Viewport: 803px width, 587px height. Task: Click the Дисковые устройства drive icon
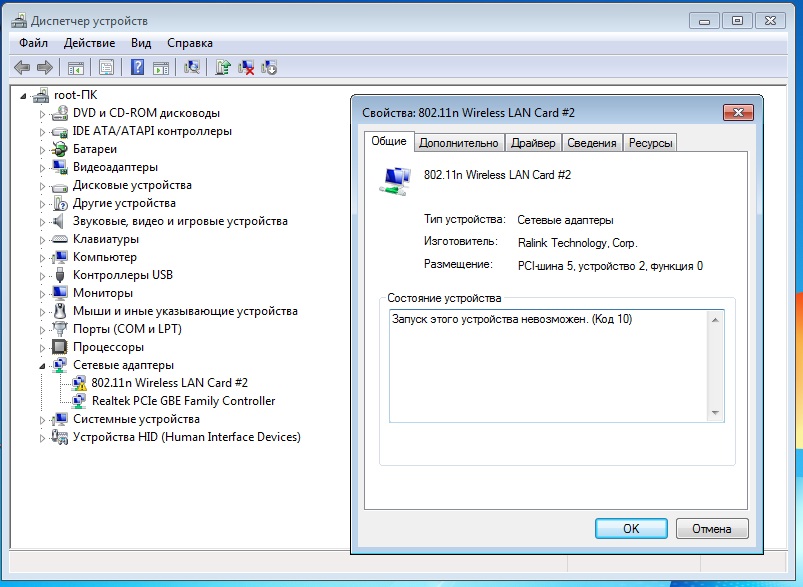[x=60, y=186]
